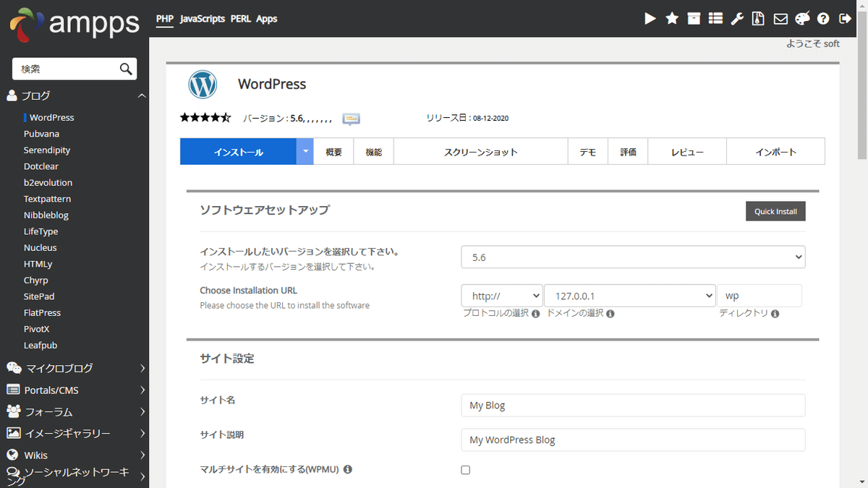Click info icon beside ディレクトリ

775,314
